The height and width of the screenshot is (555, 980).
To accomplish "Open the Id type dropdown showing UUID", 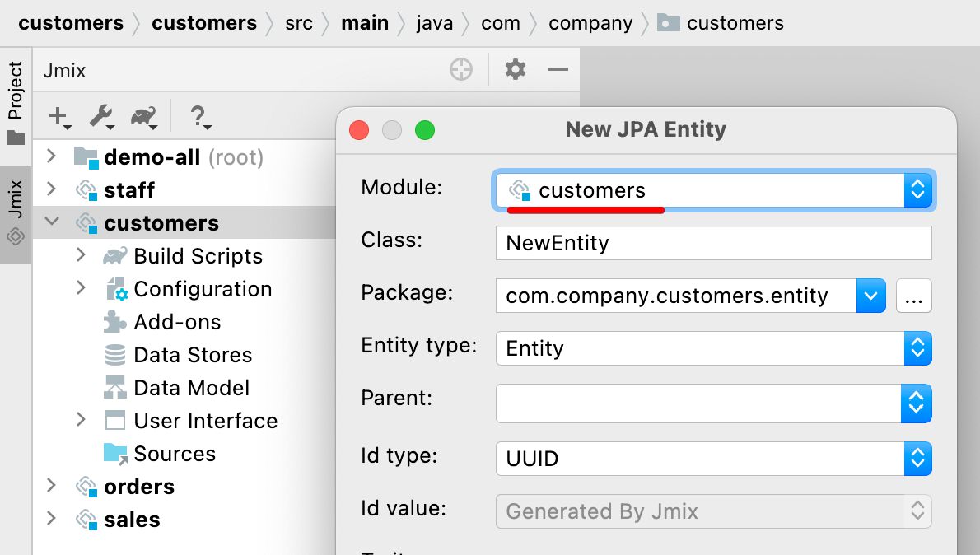I will pos(917,459).
